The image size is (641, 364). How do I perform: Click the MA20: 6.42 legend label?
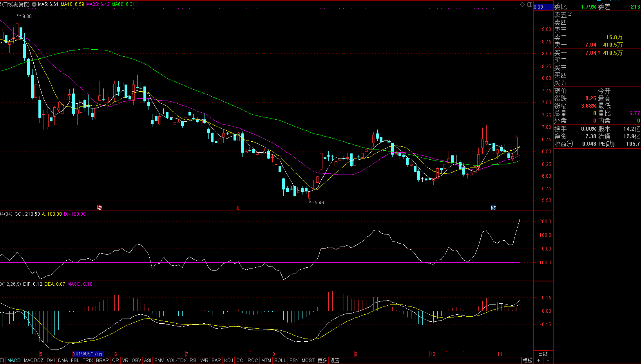pos(98,4)
